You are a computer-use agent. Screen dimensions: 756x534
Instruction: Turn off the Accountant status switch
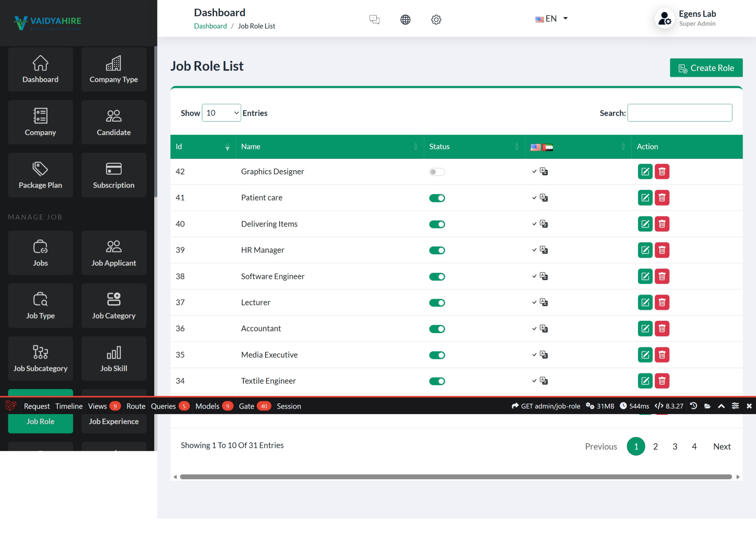[436, 329]
